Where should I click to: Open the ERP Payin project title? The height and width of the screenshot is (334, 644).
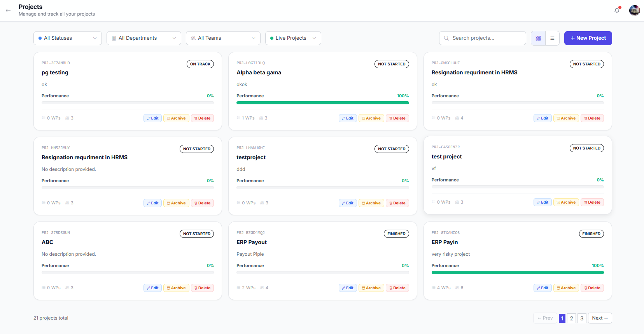tap(444, 242)
